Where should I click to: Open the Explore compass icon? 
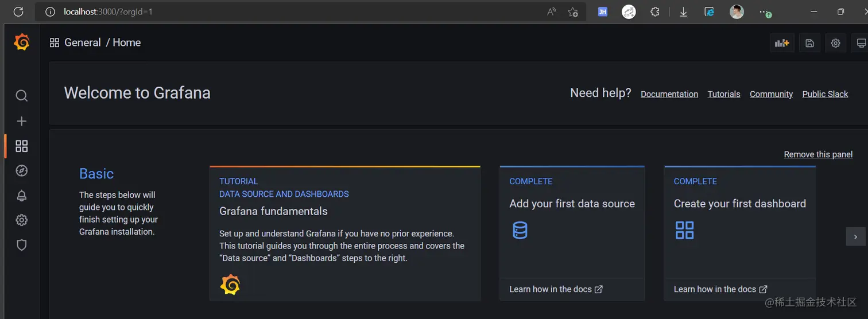click(21, 170)
